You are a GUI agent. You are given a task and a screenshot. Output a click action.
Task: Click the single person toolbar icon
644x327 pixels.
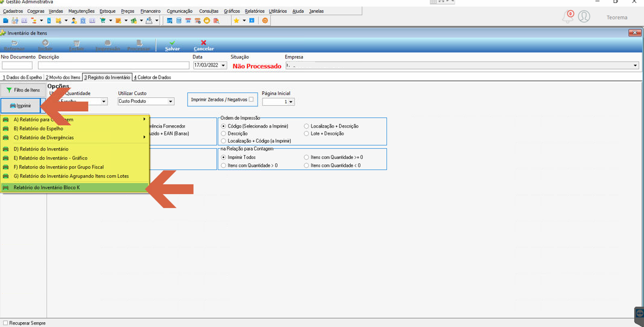pos(74,20)
